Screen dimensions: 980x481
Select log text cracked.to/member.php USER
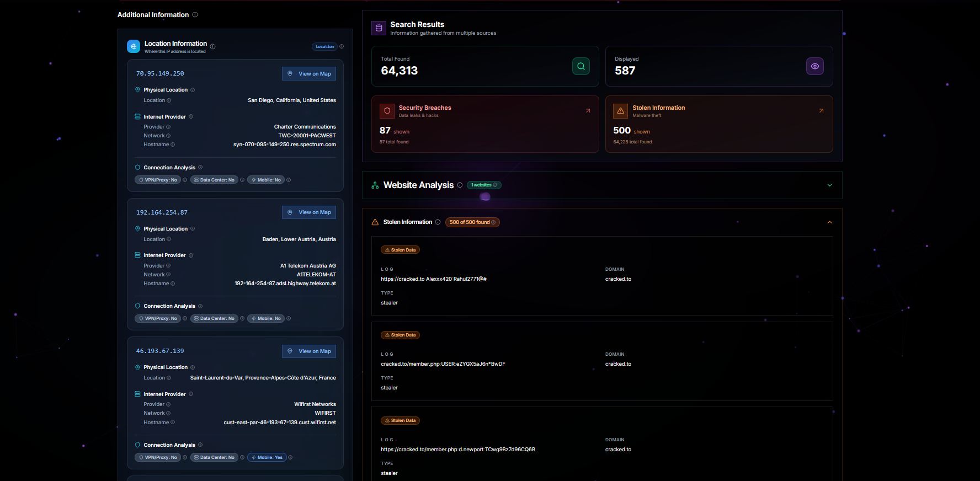(x=443, y=364)
